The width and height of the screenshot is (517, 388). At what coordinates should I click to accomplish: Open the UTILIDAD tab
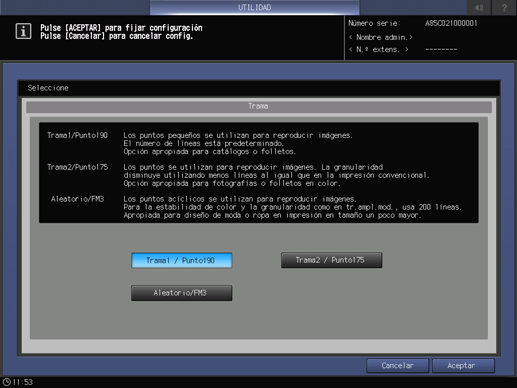(x=255, y=7)
